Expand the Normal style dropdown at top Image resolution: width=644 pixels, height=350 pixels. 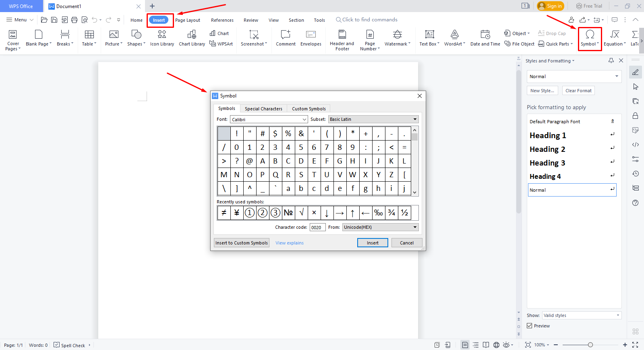point(617,77)
